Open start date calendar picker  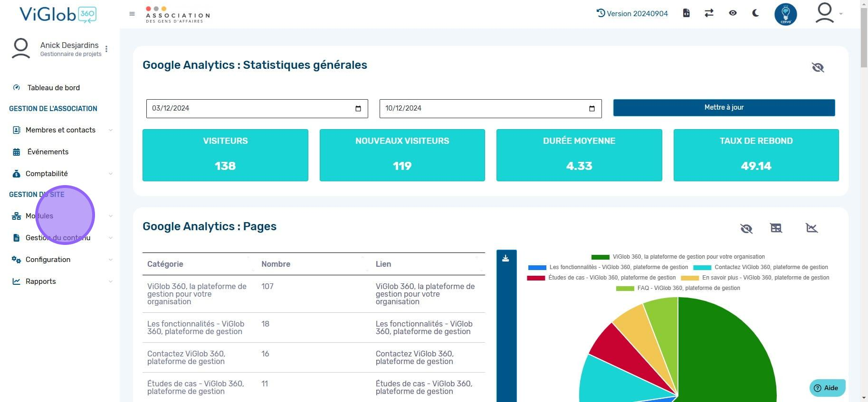tap(358, 109)
